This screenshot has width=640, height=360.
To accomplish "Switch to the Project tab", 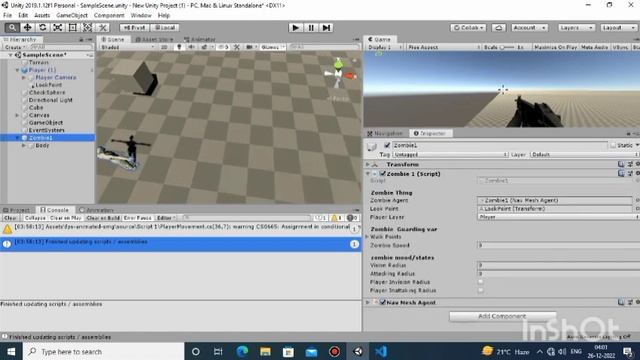I will 17,210.
